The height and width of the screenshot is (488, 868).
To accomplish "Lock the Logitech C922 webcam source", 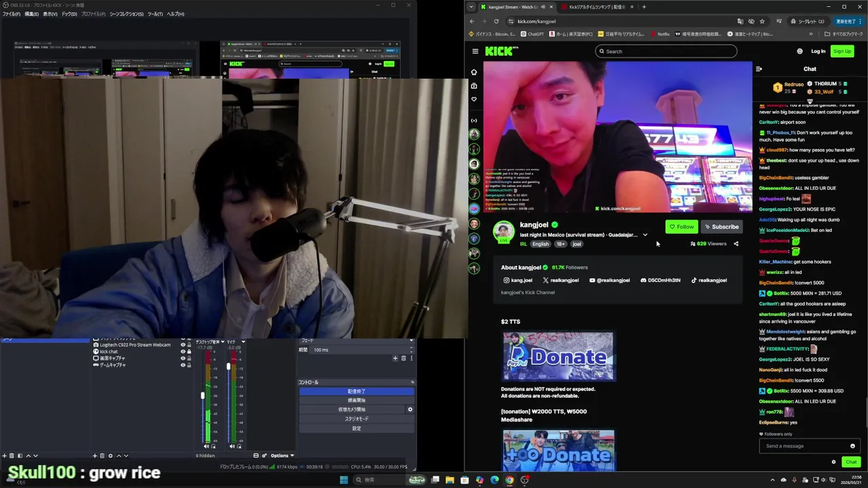I will pyautogui.click(x=189, y=344).
